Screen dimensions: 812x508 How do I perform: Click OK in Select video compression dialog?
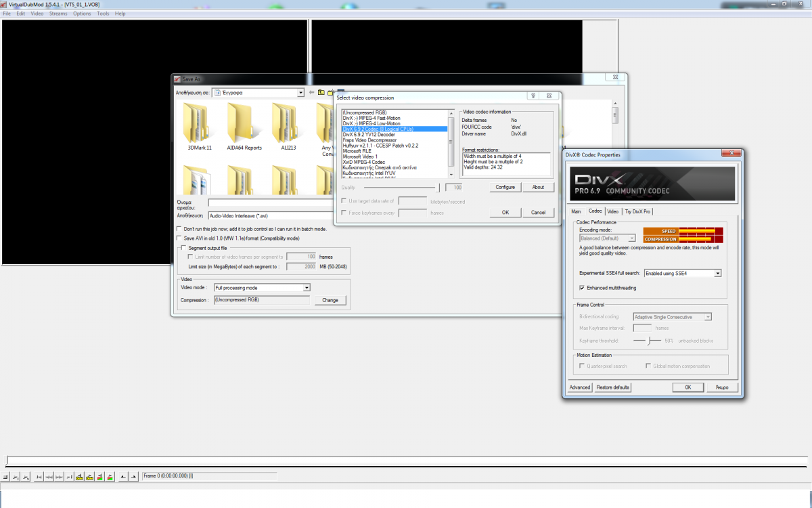pos(505,212)
